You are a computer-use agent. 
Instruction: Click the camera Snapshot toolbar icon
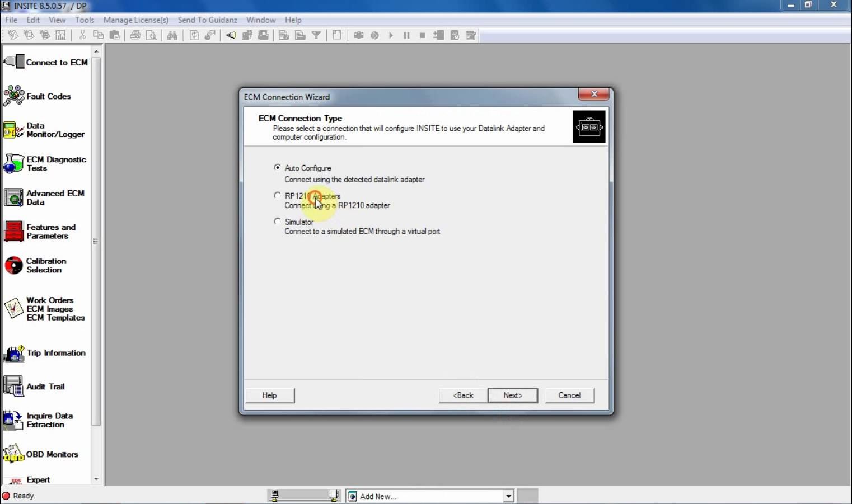click(x=359, y=35)
